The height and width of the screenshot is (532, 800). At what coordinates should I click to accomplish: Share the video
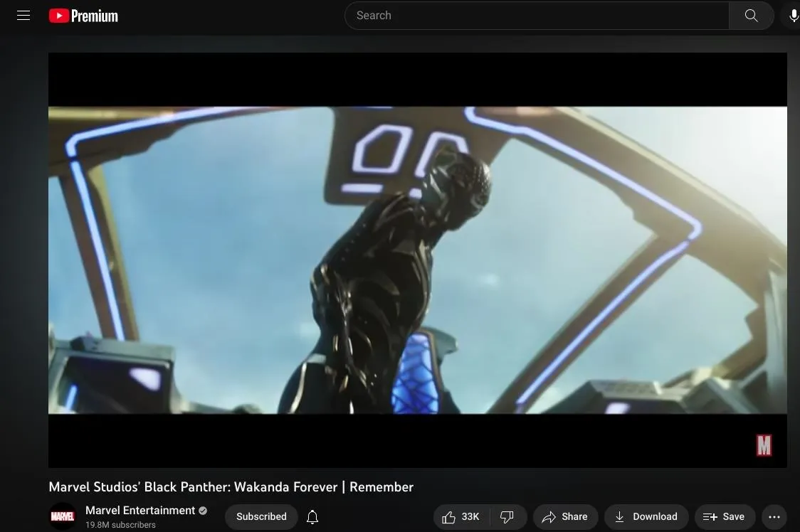(565, 516)
